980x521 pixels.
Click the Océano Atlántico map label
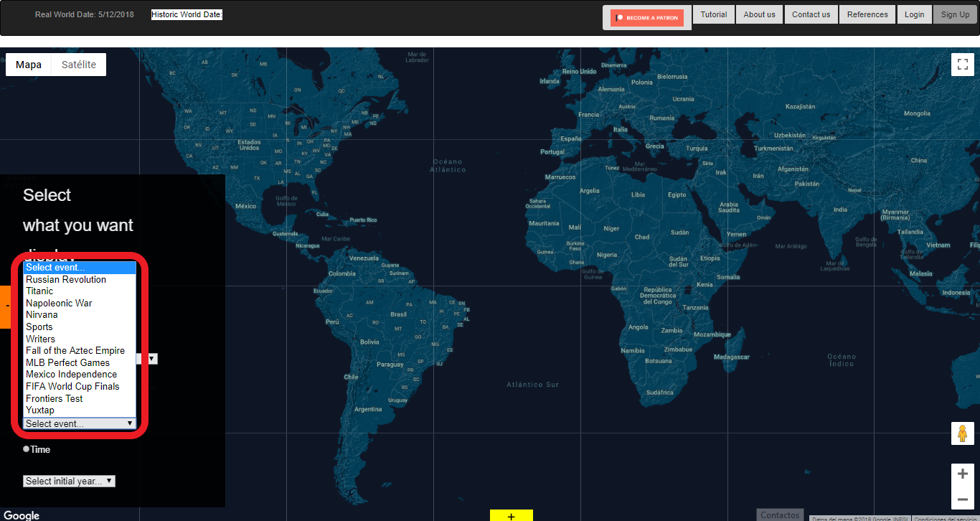coord(448,166)
